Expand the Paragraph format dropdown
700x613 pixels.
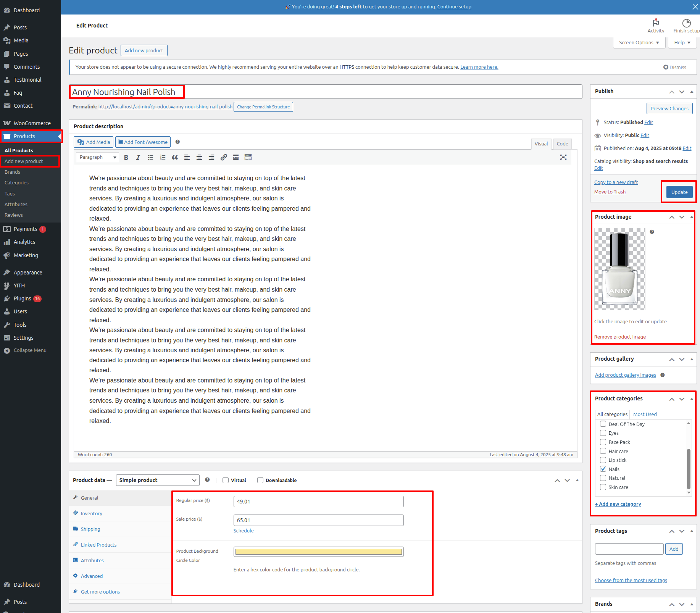pos(98,157)
